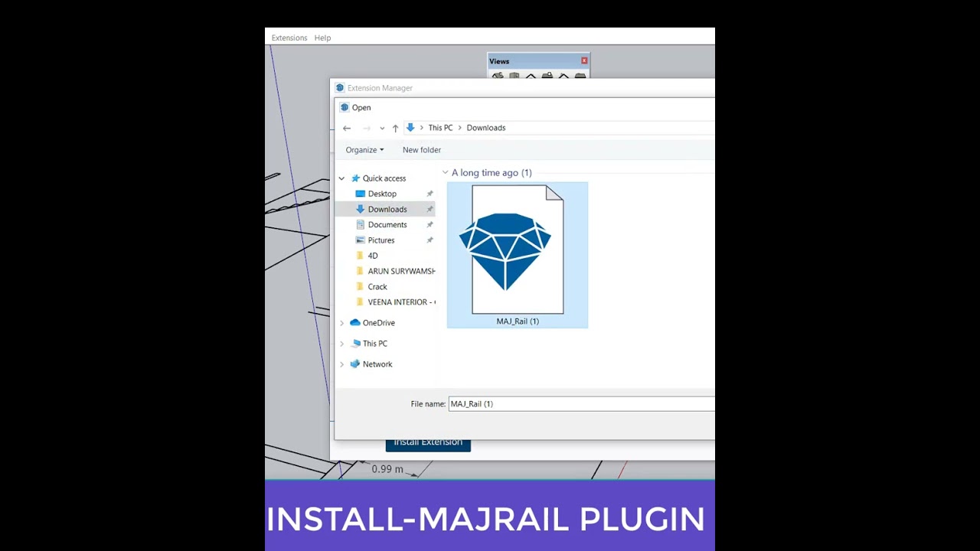Select OneDrive in the navigation pane
980x551 pixels.
coord(379,323)
